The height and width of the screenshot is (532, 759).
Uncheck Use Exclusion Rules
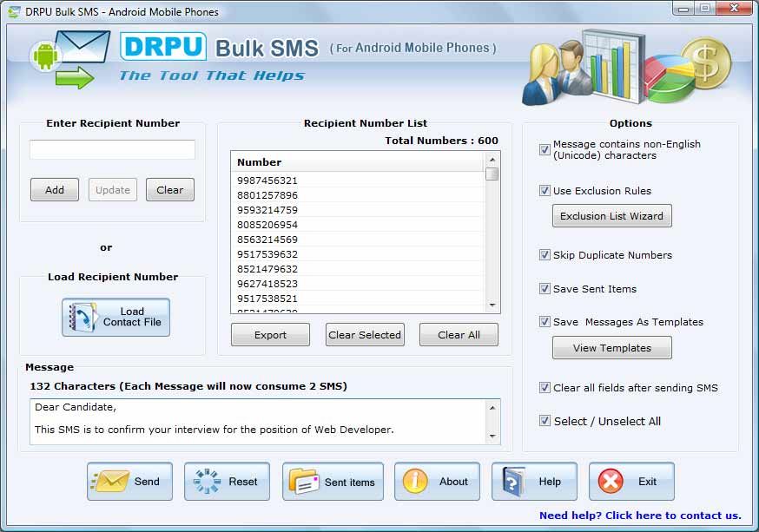tap(544, 191)
